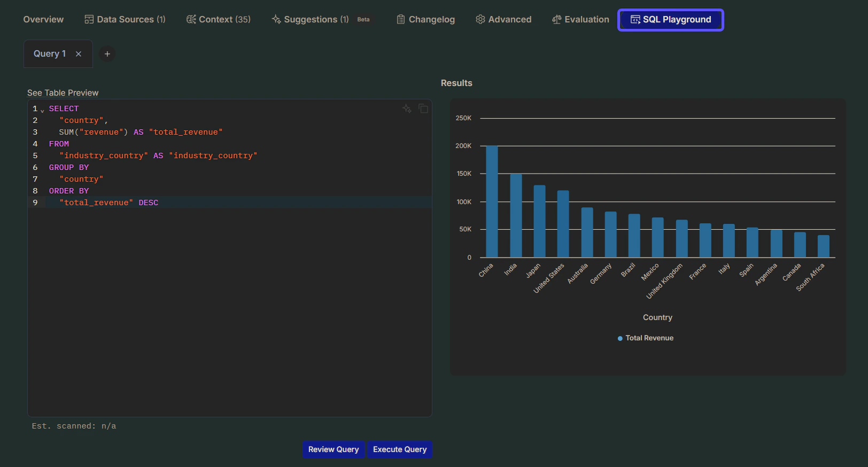Click the Germany axis label

point(600,274)
